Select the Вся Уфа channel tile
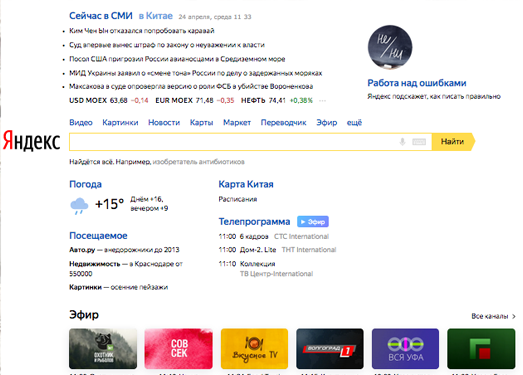The height and width of the screenshot is (375, 523). 405,349
